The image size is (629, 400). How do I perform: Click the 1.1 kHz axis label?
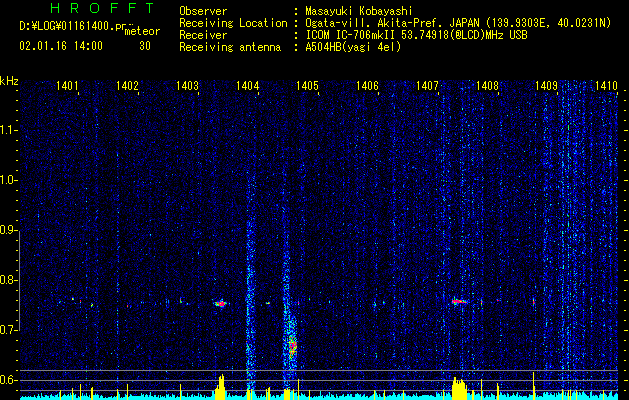(8, 130)
